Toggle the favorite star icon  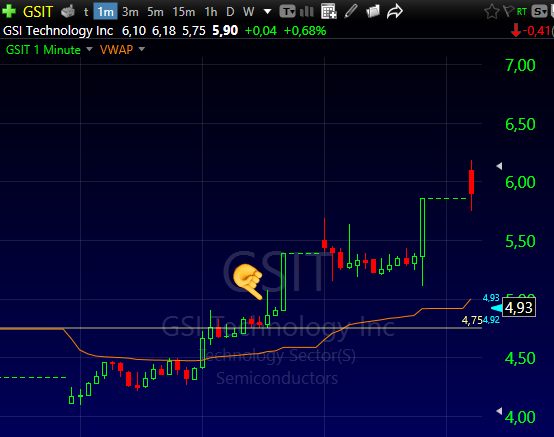click(x=491, y=12)
